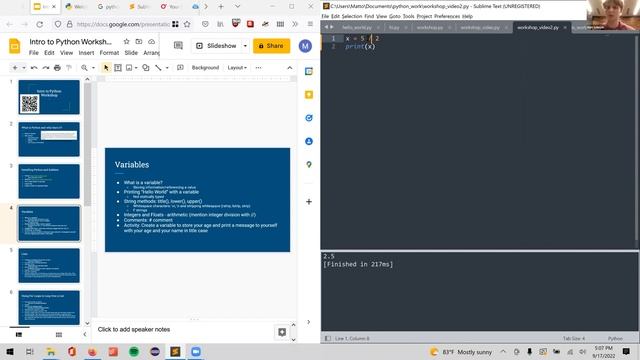Open Sublime Text's Tools menu
640x360 pixels.
point(408,16)
